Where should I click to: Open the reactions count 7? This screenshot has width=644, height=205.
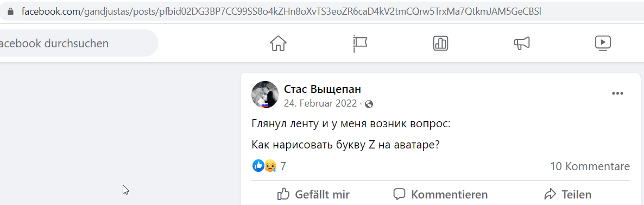282,166
